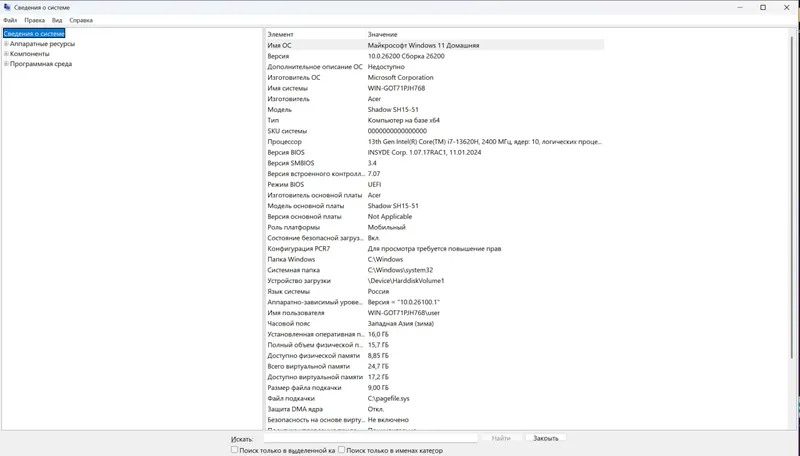Viewport: 800px width, 456px height.
Task: Select the Всего виртуальной памяти row
Action: point(435,367)
